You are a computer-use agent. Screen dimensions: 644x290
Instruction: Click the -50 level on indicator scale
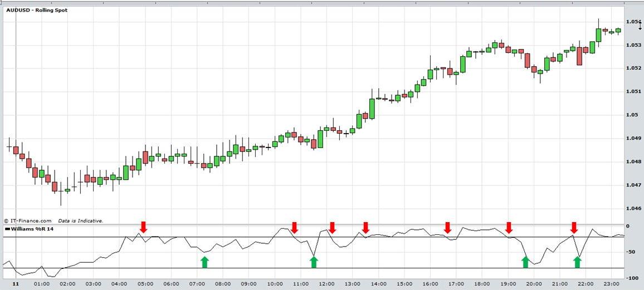(x=631, y=252)
